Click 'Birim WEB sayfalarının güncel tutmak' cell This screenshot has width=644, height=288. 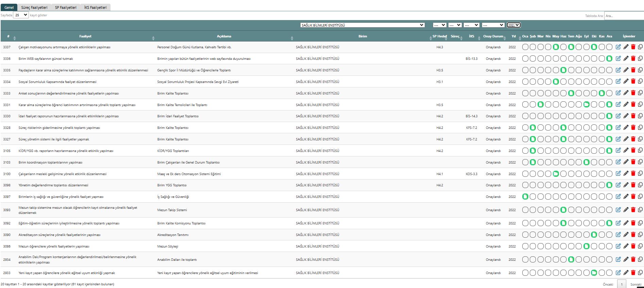click(46, 59)
